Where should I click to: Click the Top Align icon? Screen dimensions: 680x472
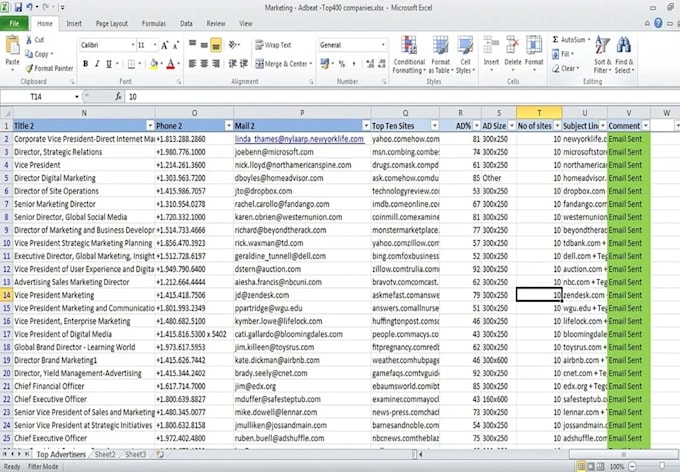[x=193, y=44]
